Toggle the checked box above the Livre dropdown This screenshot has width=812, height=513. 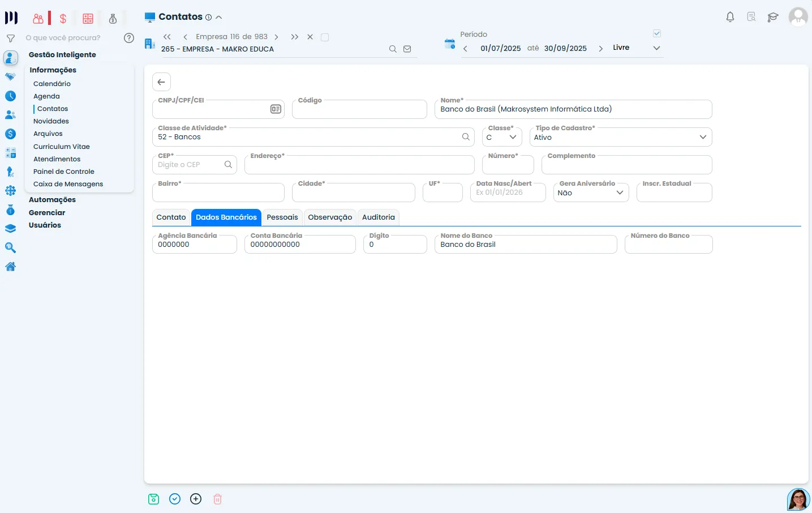[657, 33]
